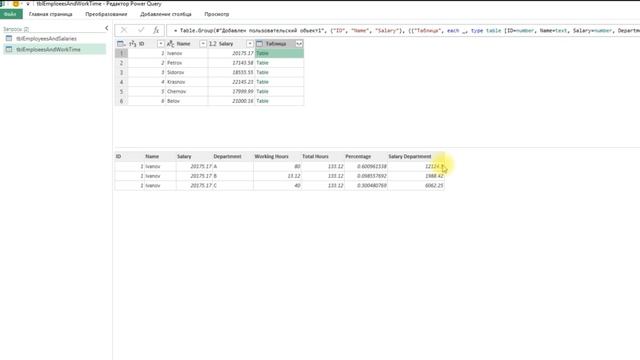Select the Belov name cell
This screenshot has height=360, width=640.
pos(187,101)
